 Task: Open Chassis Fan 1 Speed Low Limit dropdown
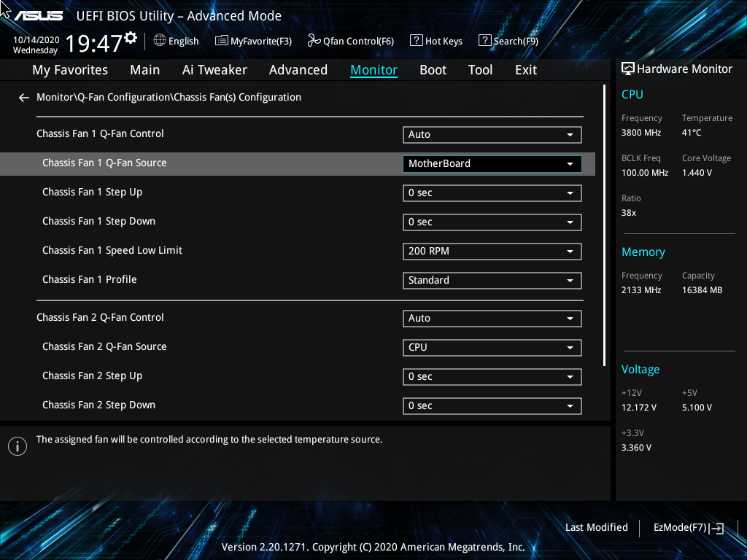coord(492,252)
